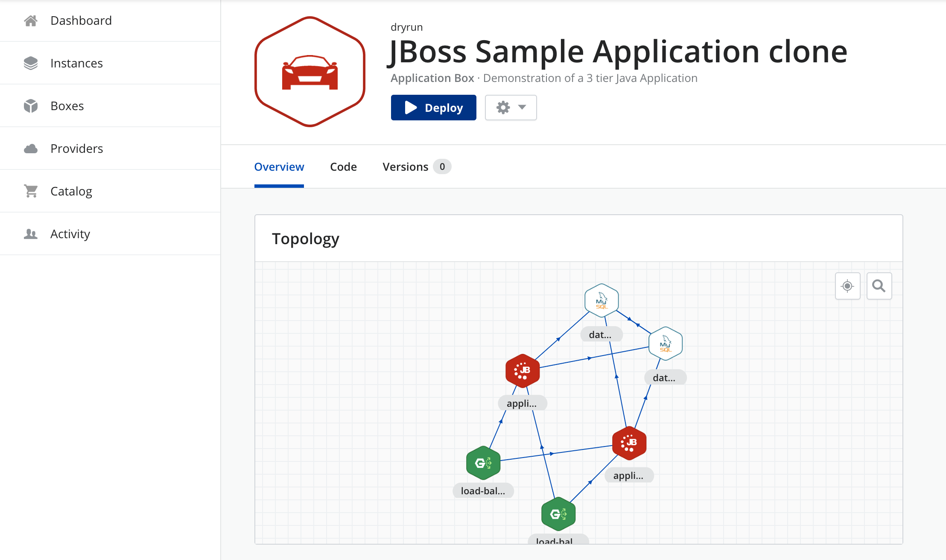Viewport: 946px width, 560px height.
Task: Open the Dashboard home icon
Action: 31,20
